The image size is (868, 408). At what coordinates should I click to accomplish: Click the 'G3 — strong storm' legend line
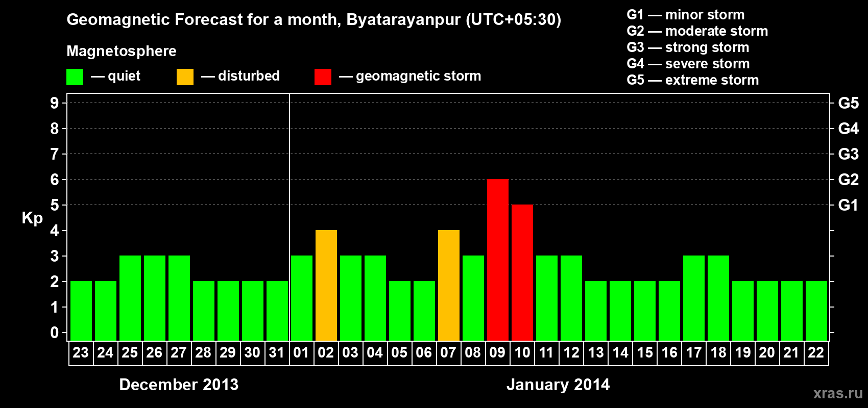[688, 47]
